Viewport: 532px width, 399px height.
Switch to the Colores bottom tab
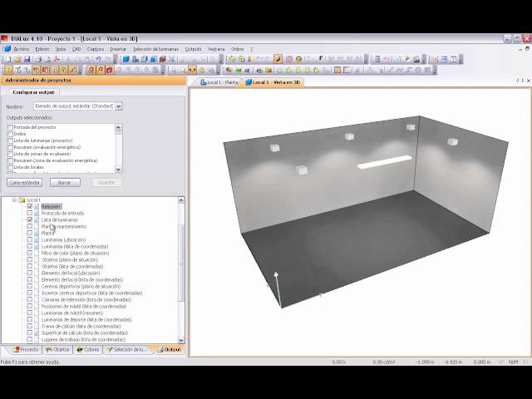point(87,349)
